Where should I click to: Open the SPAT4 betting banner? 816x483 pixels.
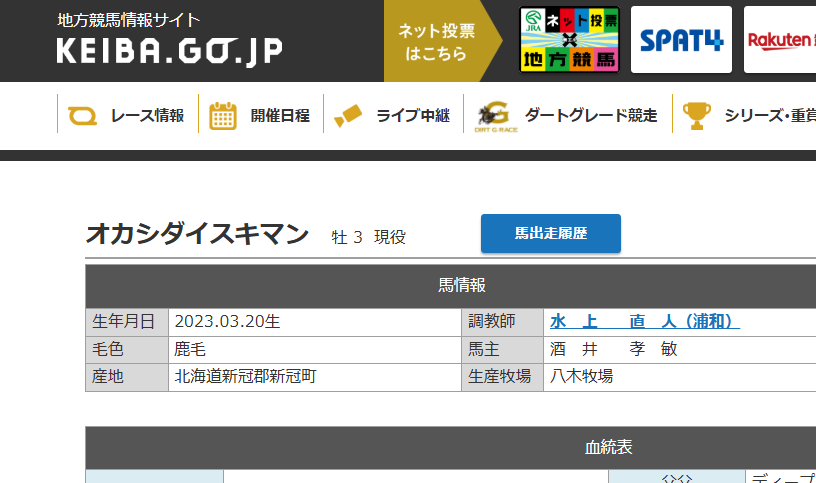click(681, 40)
